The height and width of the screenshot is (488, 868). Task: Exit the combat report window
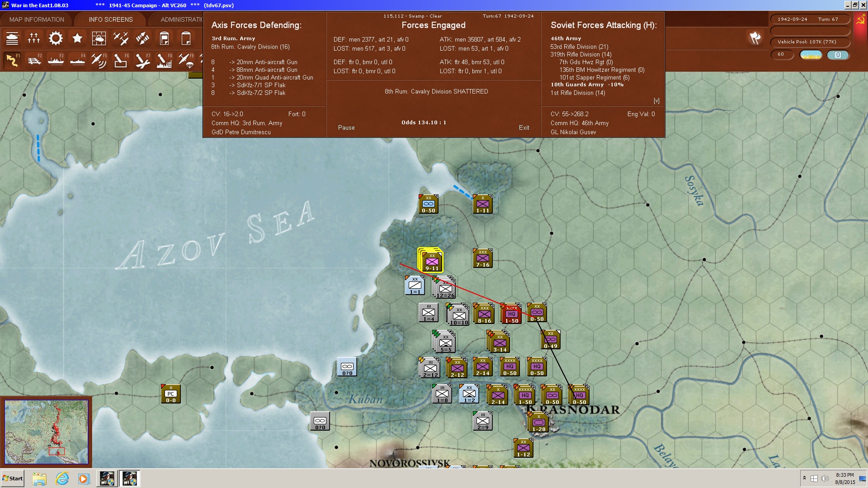click(x=524, y=128)
